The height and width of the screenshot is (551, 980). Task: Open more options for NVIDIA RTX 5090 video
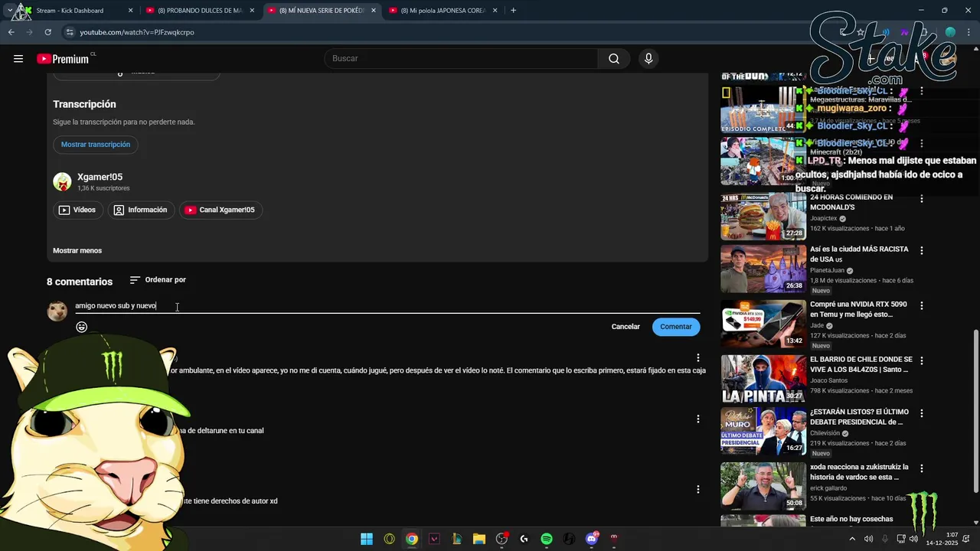coord(922,305)
